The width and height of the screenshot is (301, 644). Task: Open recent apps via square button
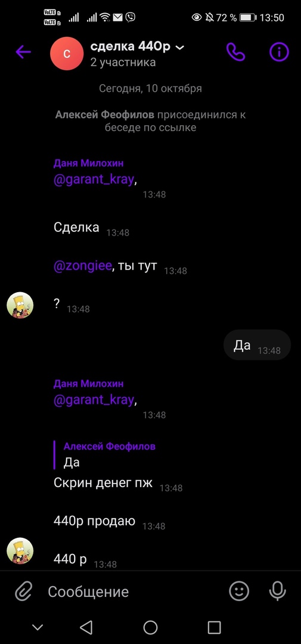coord(215,627)
